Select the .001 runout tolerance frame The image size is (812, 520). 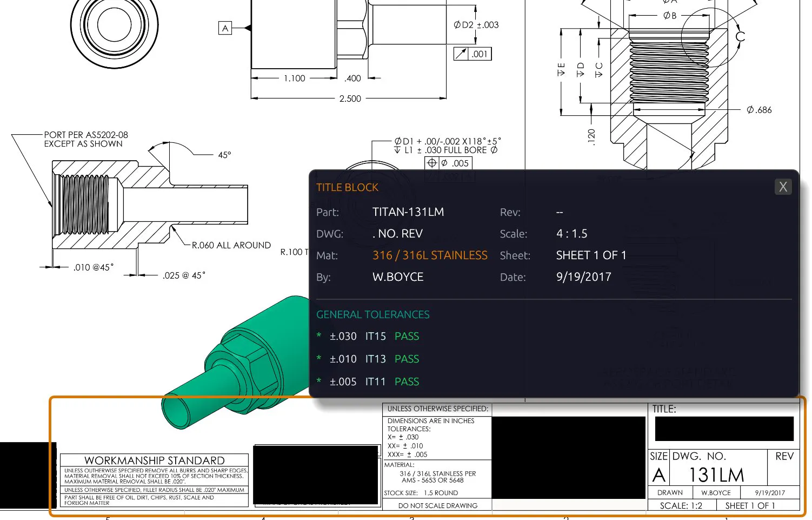472,54
